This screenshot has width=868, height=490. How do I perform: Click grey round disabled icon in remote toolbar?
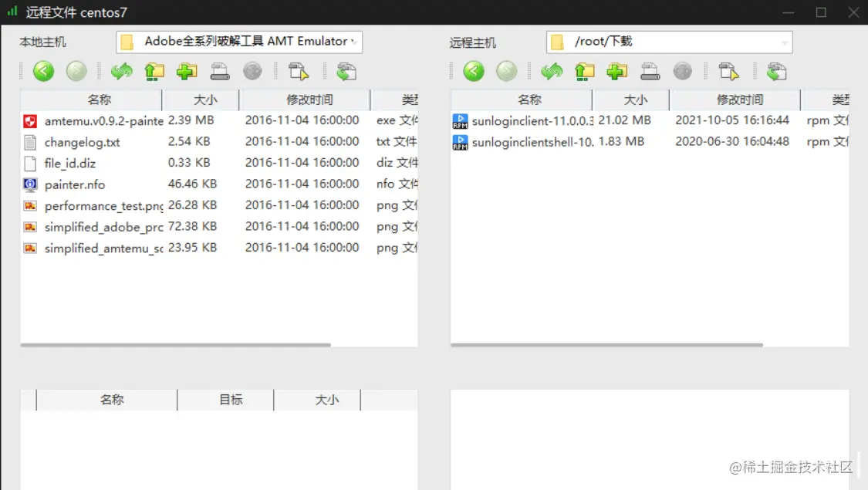point(683,71)
